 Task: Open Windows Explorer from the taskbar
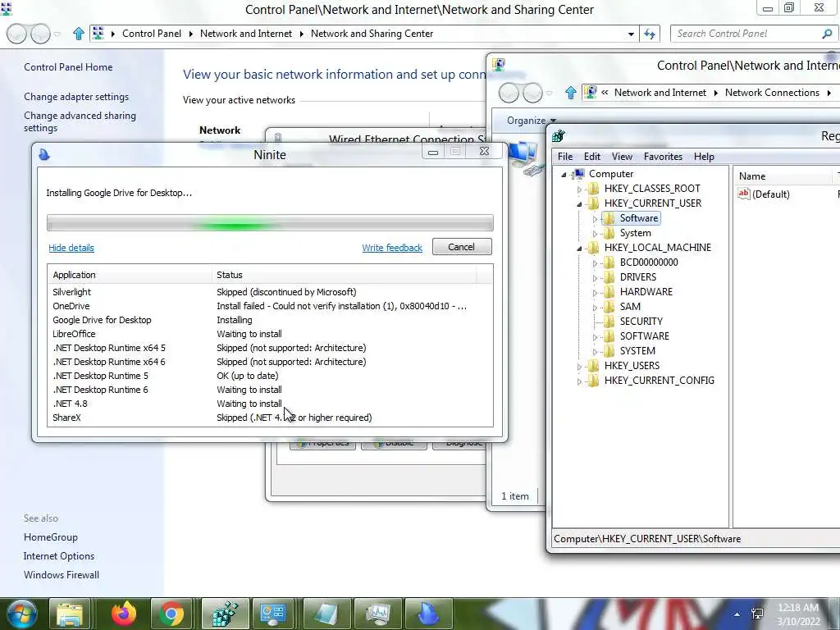[70, 614]
